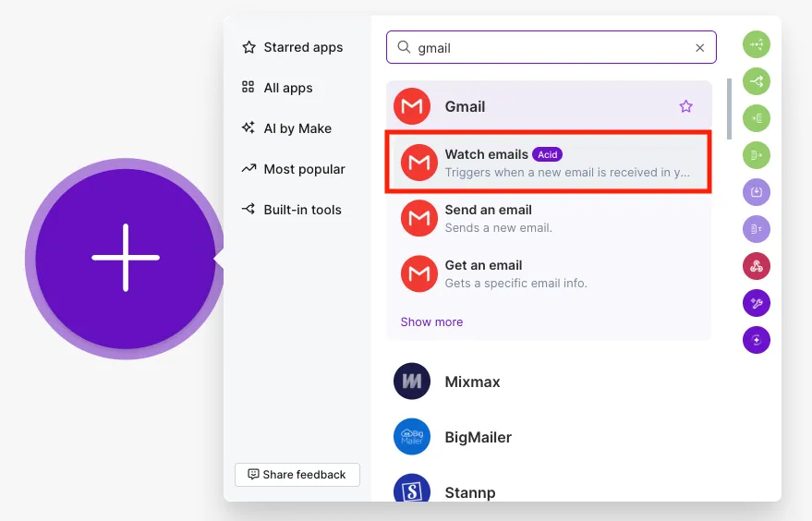Click inside the gmail search field
This screenshot has height=521, width=812.
coord(551,48)
